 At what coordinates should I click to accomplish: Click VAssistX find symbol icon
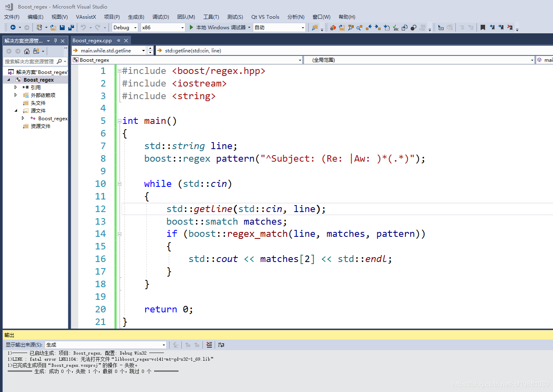click(351, 27)
